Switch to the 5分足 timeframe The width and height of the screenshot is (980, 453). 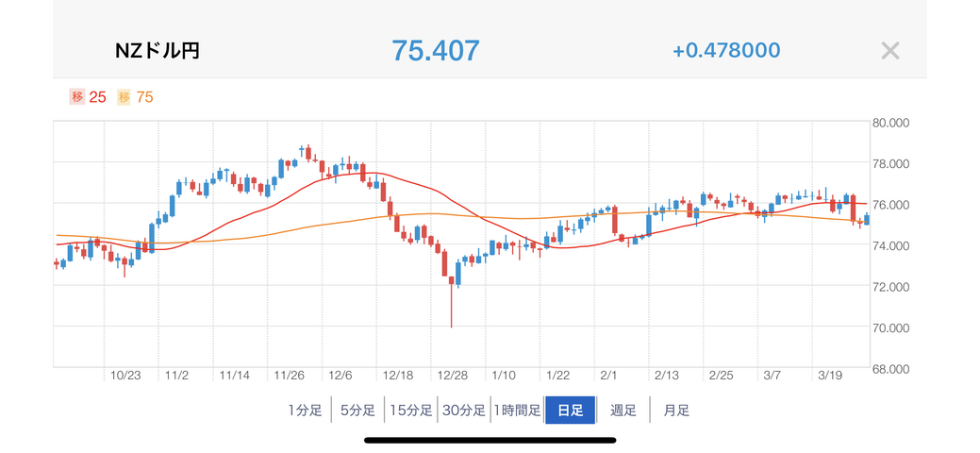pyautogui.click(x=357, y=411)
